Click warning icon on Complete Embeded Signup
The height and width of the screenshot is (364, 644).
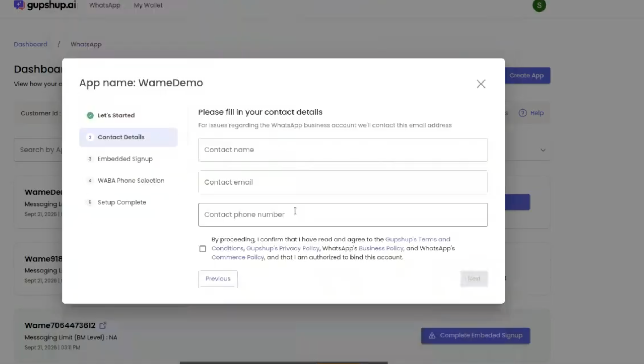pyautogui.click(x=432, y=336)
